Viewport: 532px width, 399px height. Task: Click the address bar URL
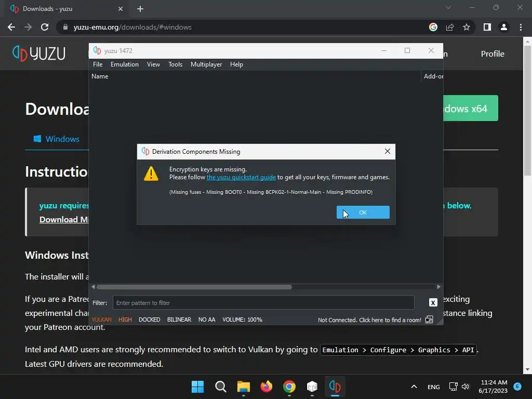click(x=132, y=27)
